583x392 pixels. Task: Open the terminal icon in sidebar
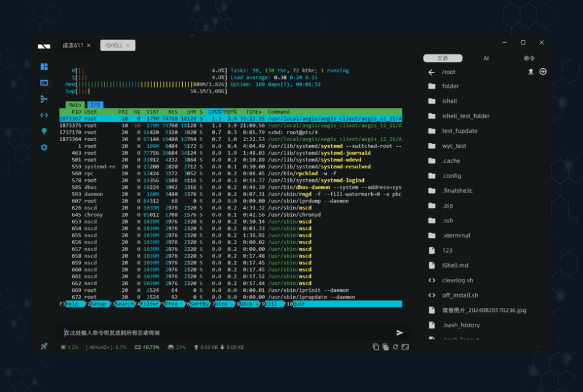pos(44,83)
